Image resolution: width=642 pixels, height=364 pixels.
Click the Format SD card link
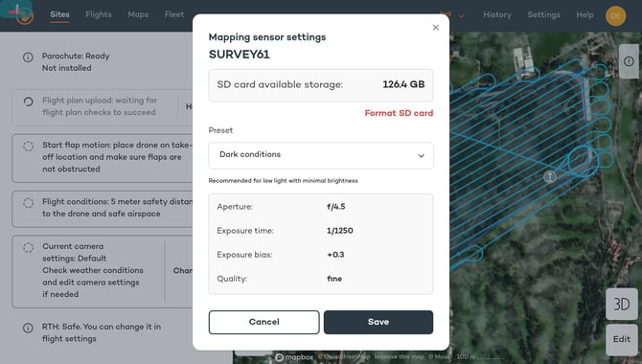click(399, 113)
